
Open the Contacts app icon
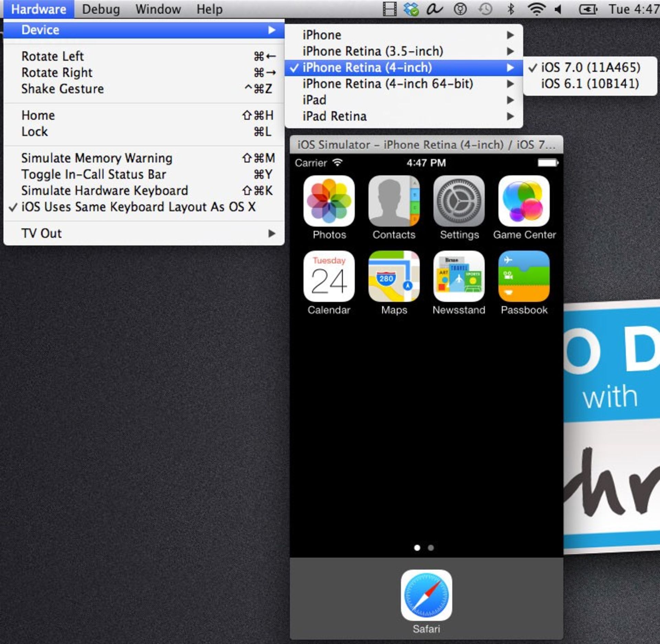pyautogui.click(x=394, y=201)
